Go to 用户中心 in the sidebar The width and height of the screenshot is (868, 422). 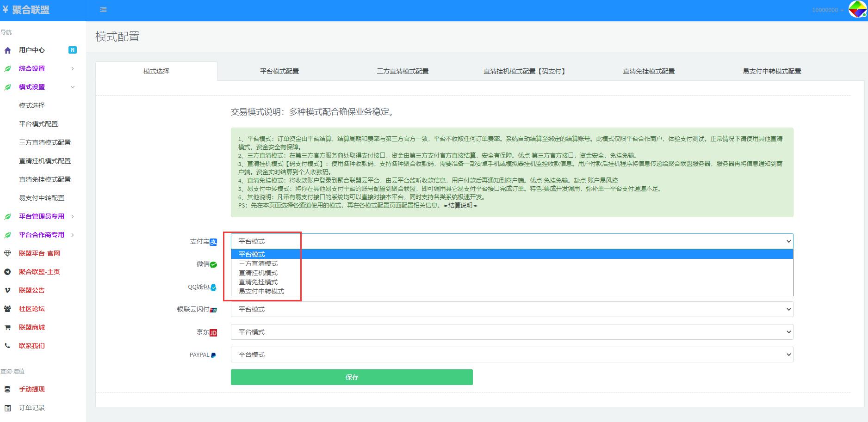32,50
